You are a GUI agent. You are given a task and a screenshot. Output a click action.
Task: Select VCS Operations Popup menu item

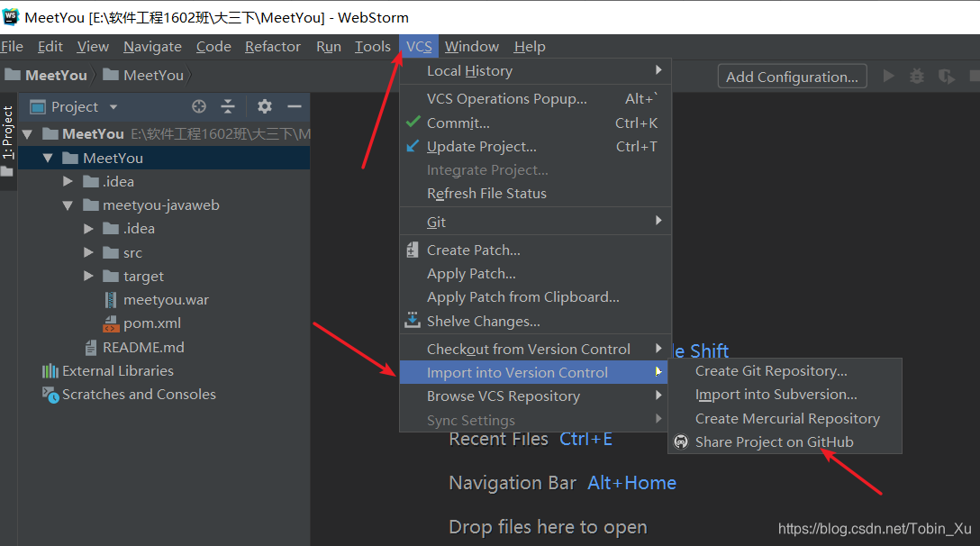coord(535,99)
